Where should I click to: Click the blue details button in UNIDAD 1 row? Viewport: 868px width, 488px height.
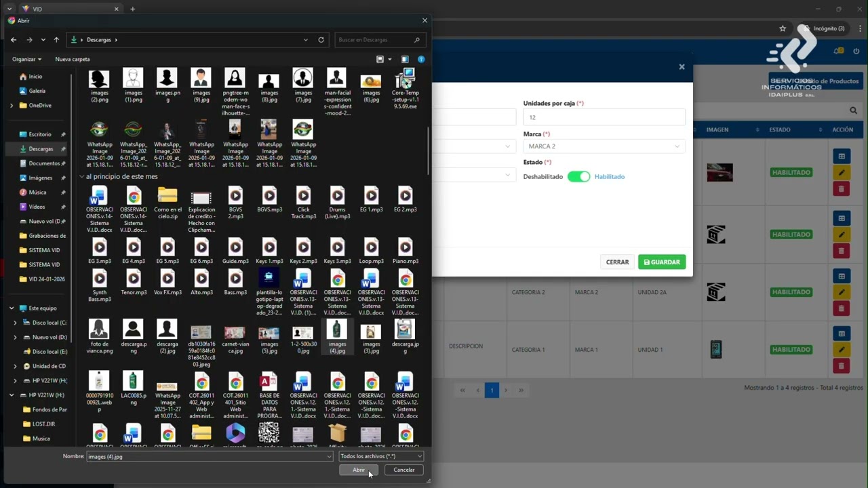tap(842, 334)
